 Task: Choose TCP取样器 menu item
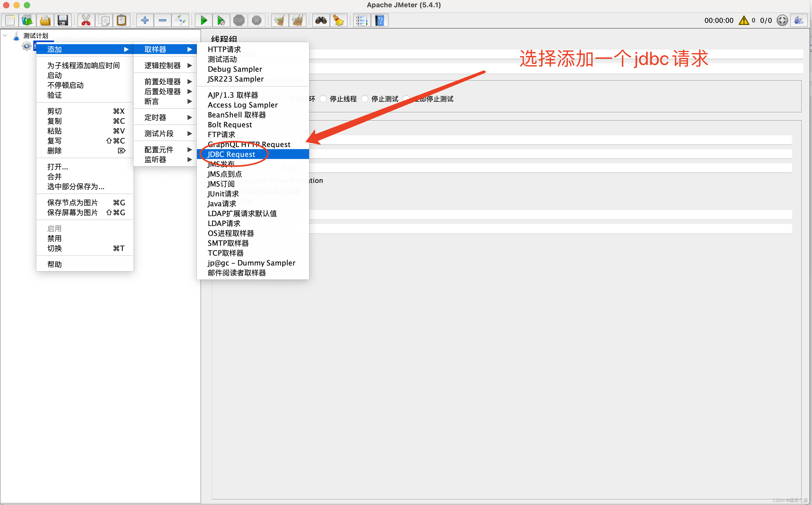coord(253,253)
